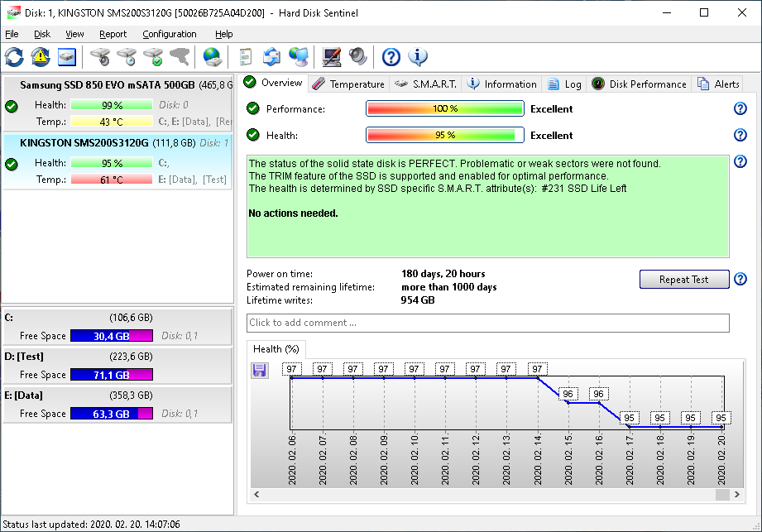Open the Disk menu
Screen dimensions: 762x532
pyautogui.click(x=42, y=34)
